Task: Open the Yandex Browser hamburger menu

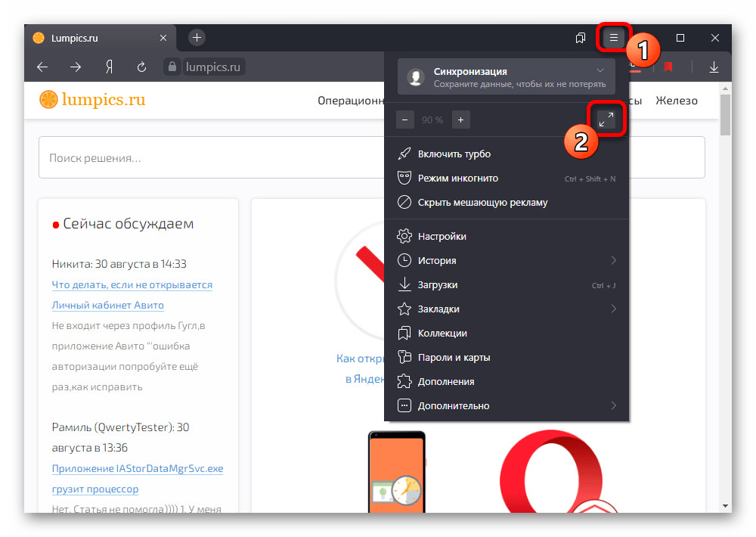Action: (x=614, y=38)
